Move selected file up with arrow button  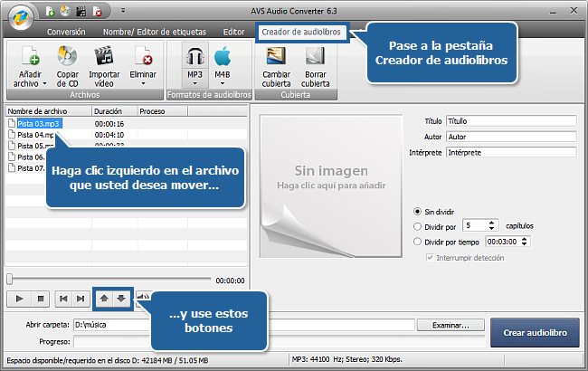click(104, 297)
